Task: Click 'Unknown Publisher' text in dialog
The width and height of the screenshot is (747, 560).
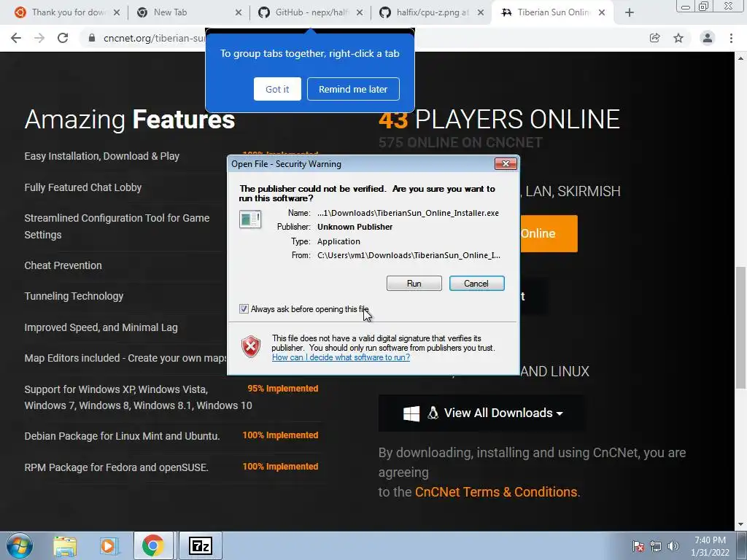Action: pos(355,227)
